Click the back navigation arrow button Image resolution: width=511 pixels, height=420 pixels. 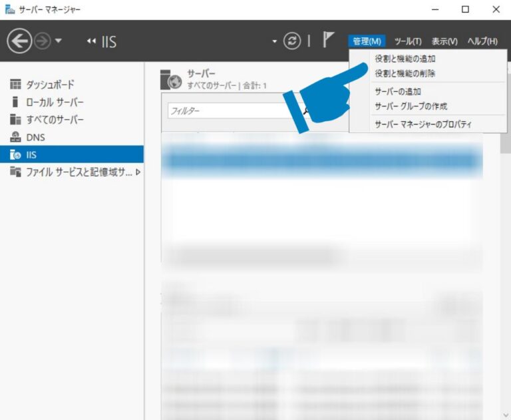tap(19, 41)
